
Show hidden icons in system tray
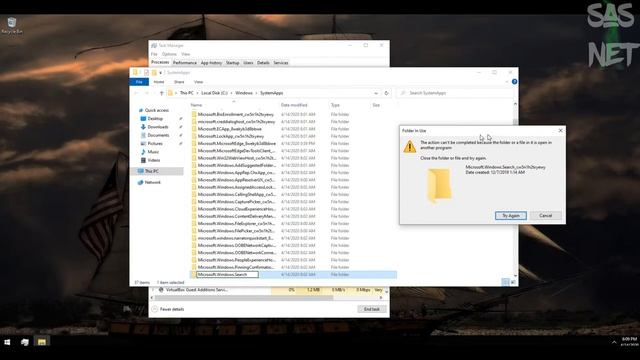pos(614,342)
